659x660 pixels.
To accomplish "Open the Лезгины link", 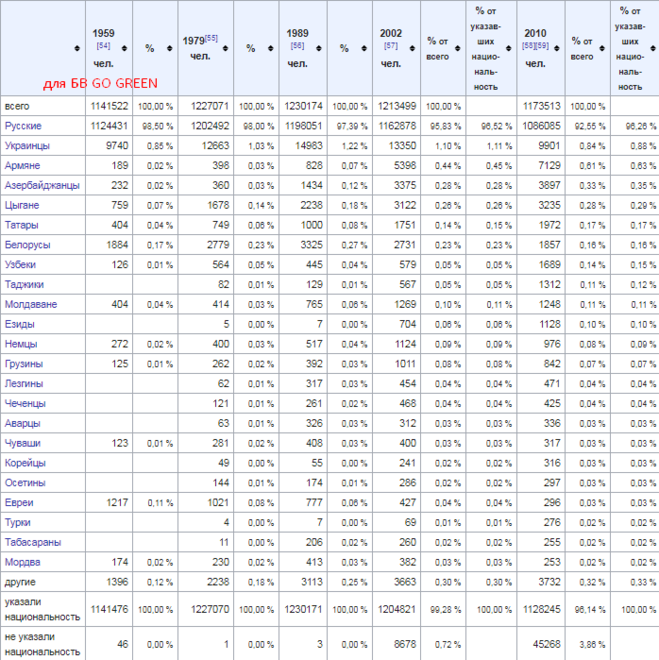I will click(x=24, y=383).
